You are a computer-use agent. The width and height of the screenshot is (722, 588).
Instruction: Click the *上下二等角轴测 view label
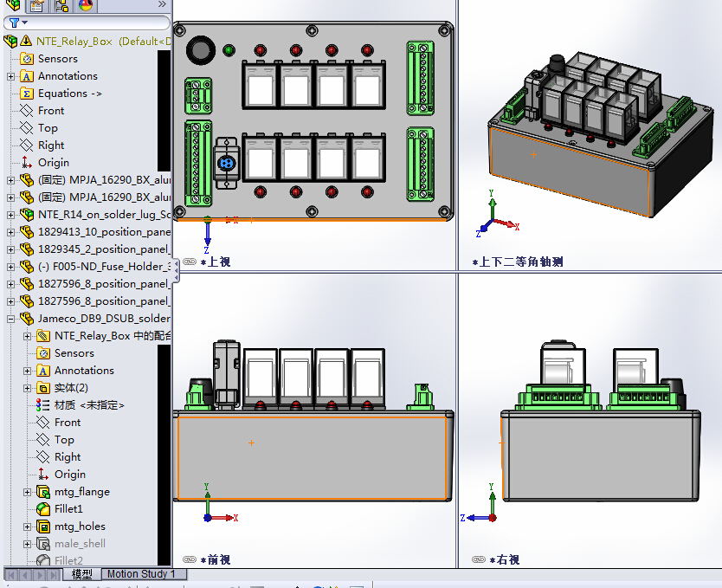518,262
